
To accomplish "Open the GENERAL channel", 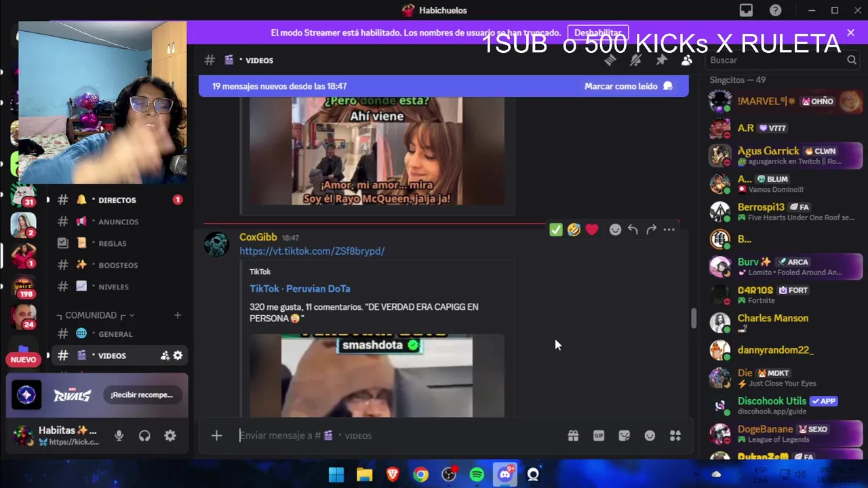I will click(x=115, y=334).
